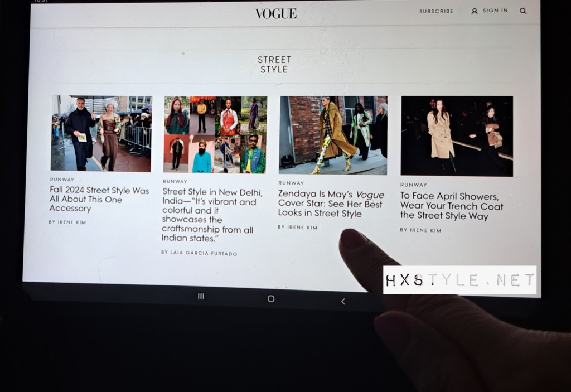Open Android recent apps button
571x392 pixels.
click(201, 296)
